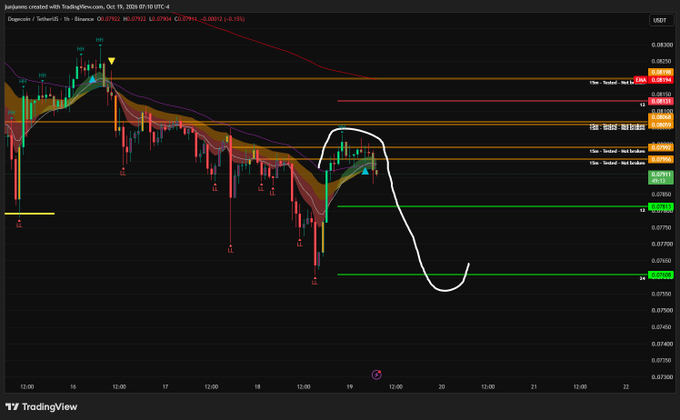This screenshot has width=680, height=420.
Task: Select the green horizontal line at 0.07813
Action: coord(492,207)
